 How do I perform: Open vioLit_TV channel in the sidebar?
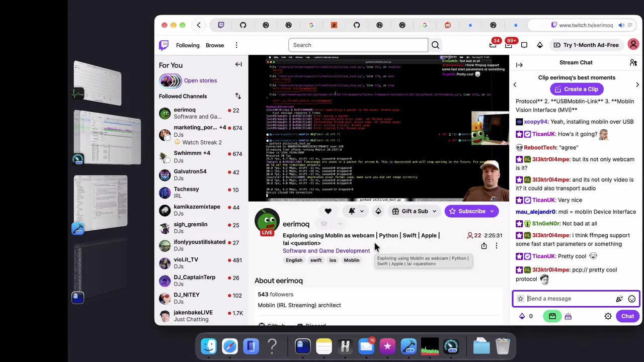click(x=200, y=263)
